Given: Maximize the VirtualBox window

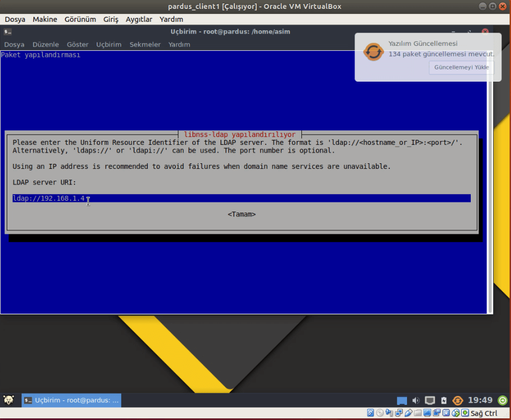Looking at the screenshot, I should pyautogui.click(x=493, y=6).
